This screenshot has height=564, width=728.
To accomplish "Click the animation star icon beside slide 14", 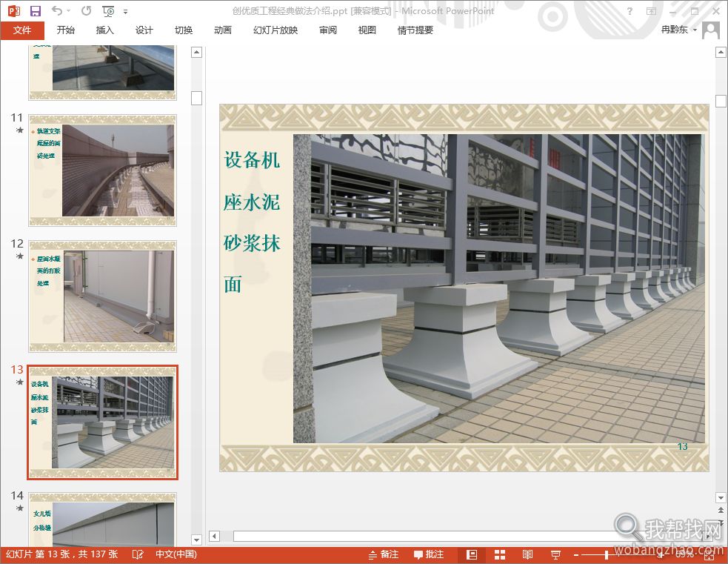I will pyautogui.click(x=19, y=508).
